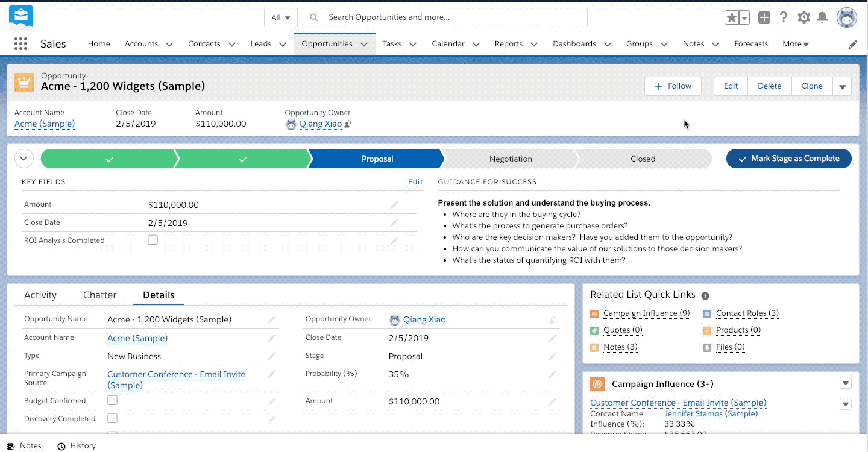Open the More navigation menu

click(x=796, y=44)
